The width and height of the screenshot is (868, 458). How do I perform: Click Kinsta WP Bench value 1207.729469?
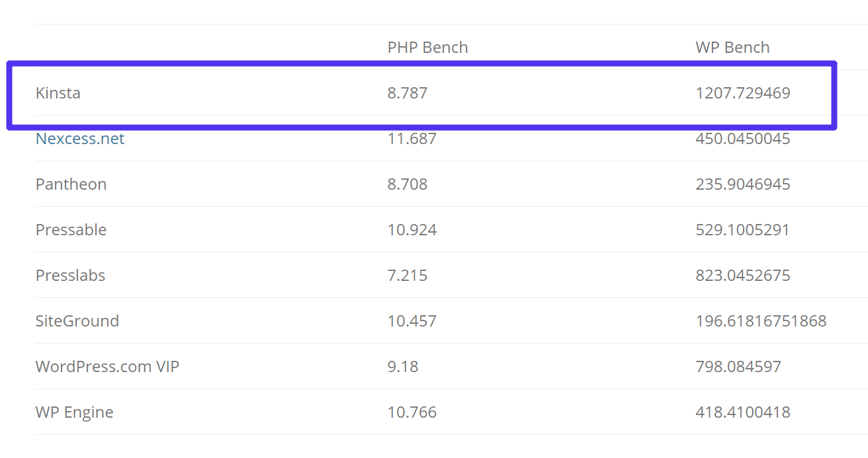pyautogui.click(x=743, y=93)
